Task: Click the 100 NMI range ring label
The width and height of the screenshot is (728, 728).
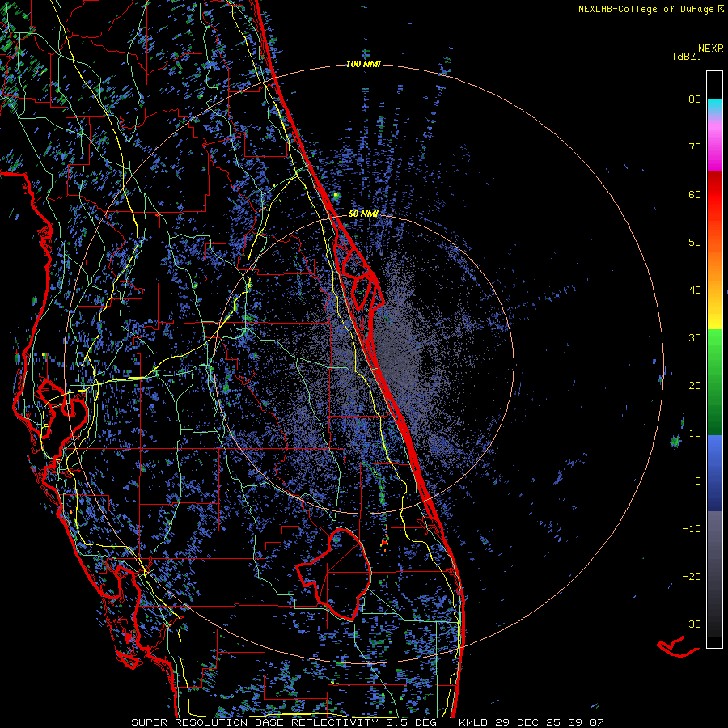Action: pyautogui.click(x=363, y=64)
